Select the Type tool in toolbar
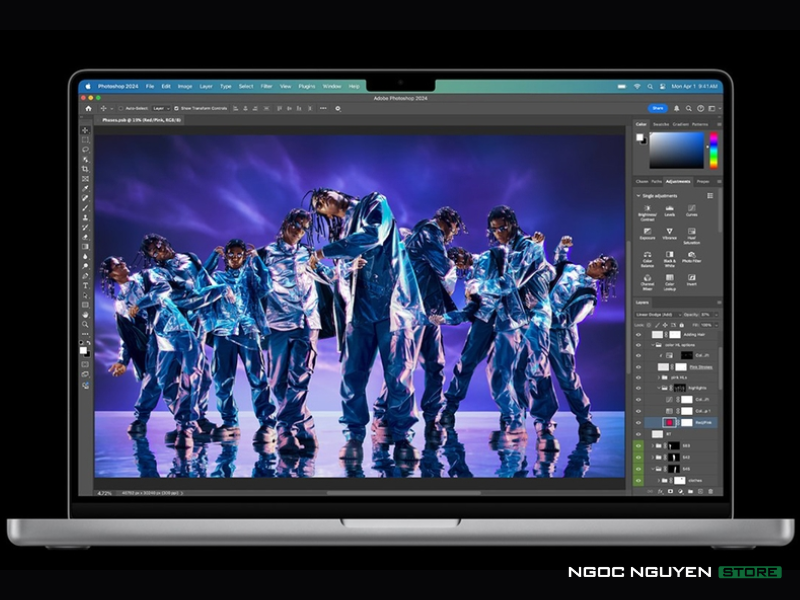The width and height of the screenshot is (800, 600). click(x=85, y=285)
